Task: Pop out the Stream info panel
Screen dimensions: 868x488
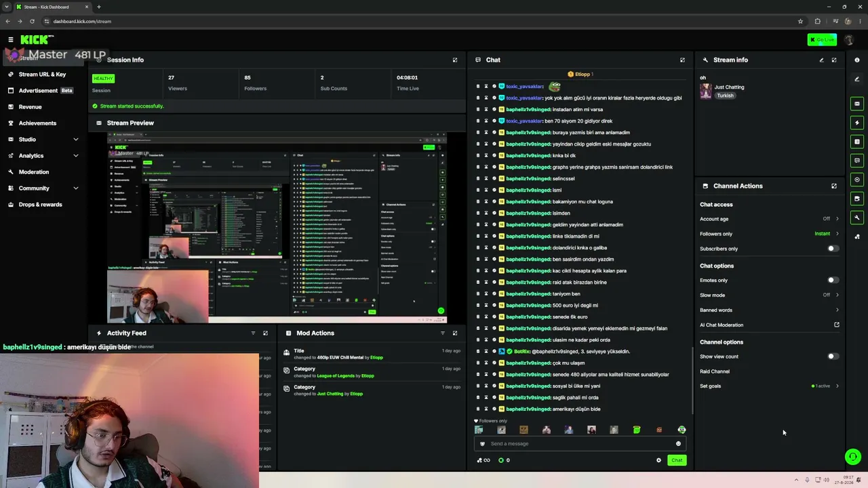Action: click(834, 60)
